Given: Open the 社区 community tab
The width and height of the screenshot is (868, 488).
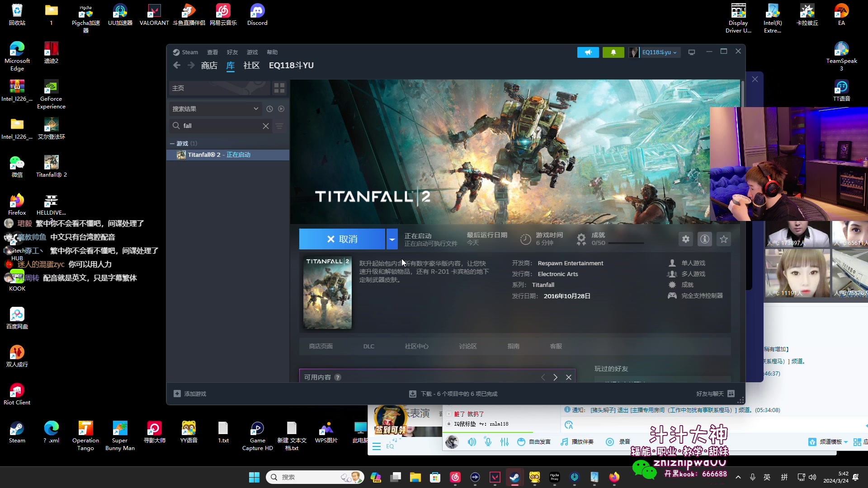Looking at the screenshot, I should click(x=251, y=66).
